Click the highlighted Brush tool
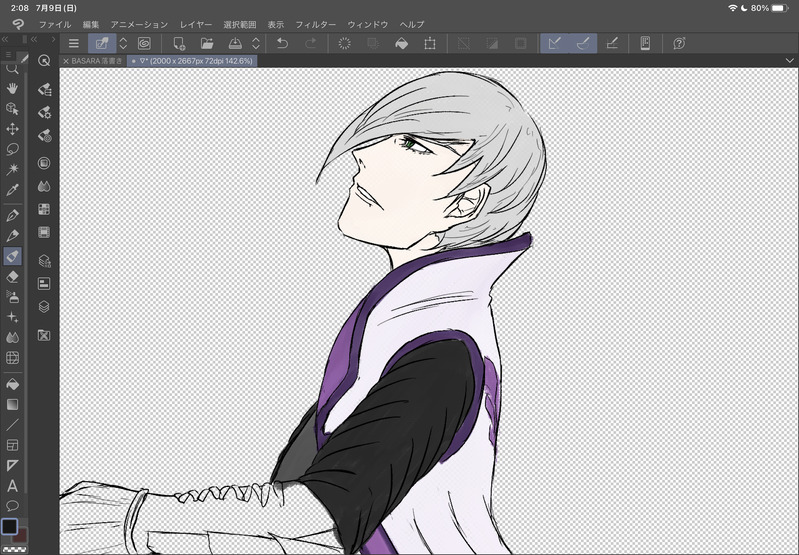 12,256
